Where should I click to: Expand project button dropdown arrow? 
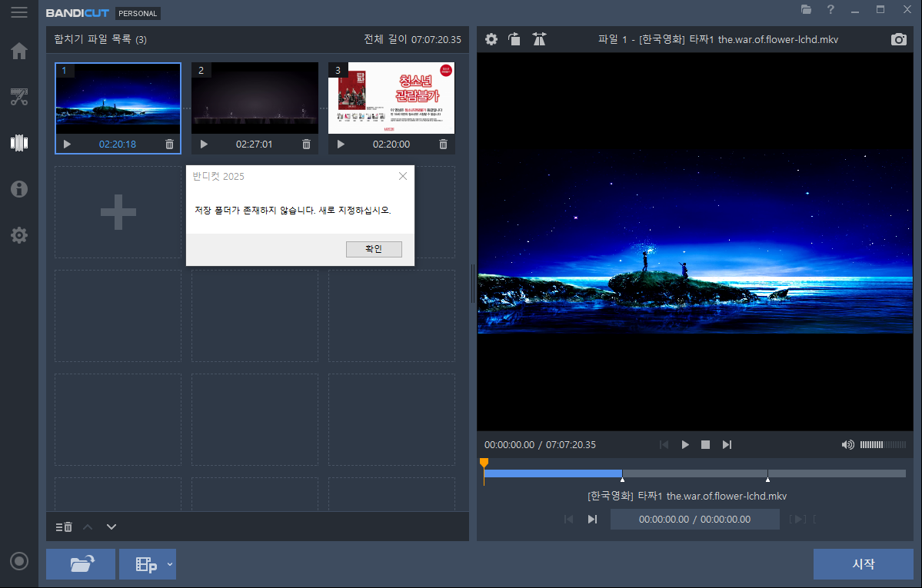click(170, 564)
